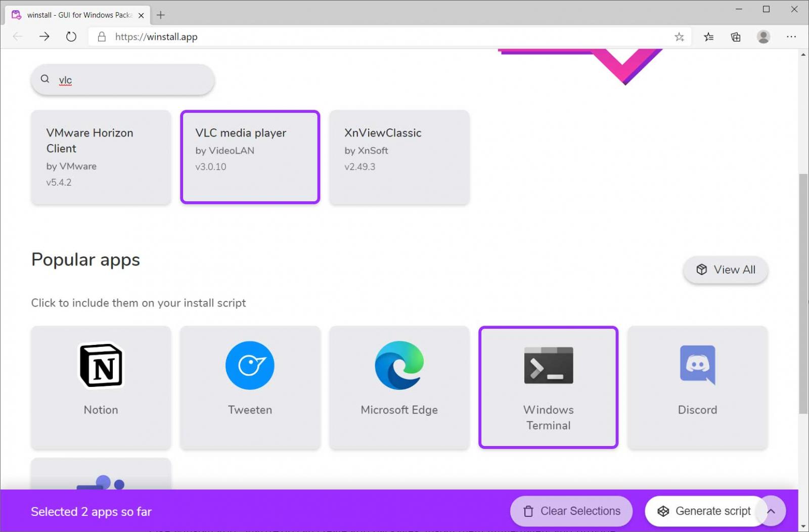The image size is (809, 532).
Task: Close the winstall tab
Action: pyautogui.click(x=141, y=15)
